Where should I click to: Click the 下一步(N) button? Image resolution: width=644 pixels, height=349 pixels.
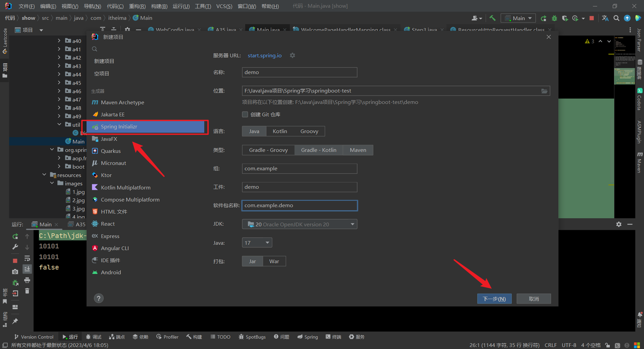click(494, 299)
